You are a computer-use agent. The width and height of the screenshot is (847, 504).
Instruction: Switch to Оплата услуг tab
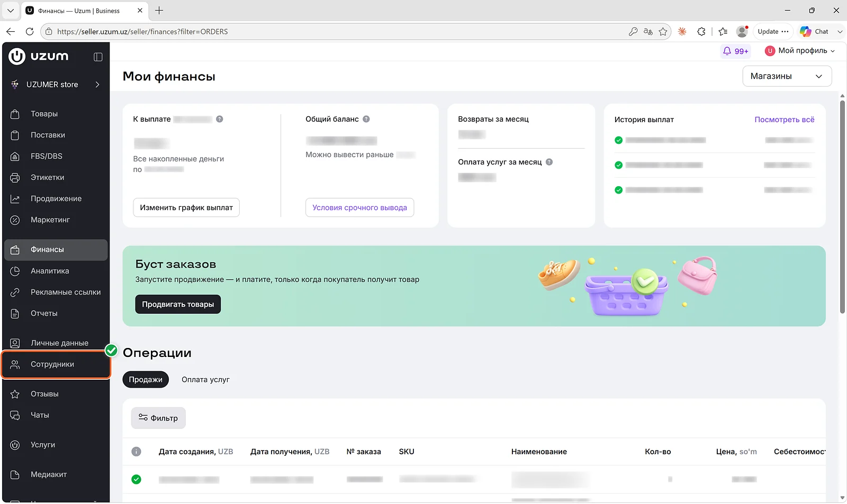(x=205, y=380)
